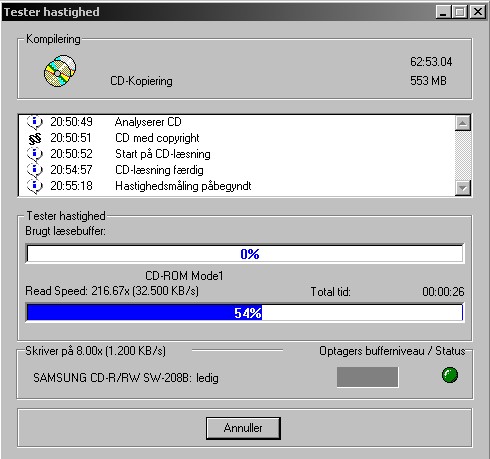
Task: Click the log scroll up arrow
Action: 463,123
